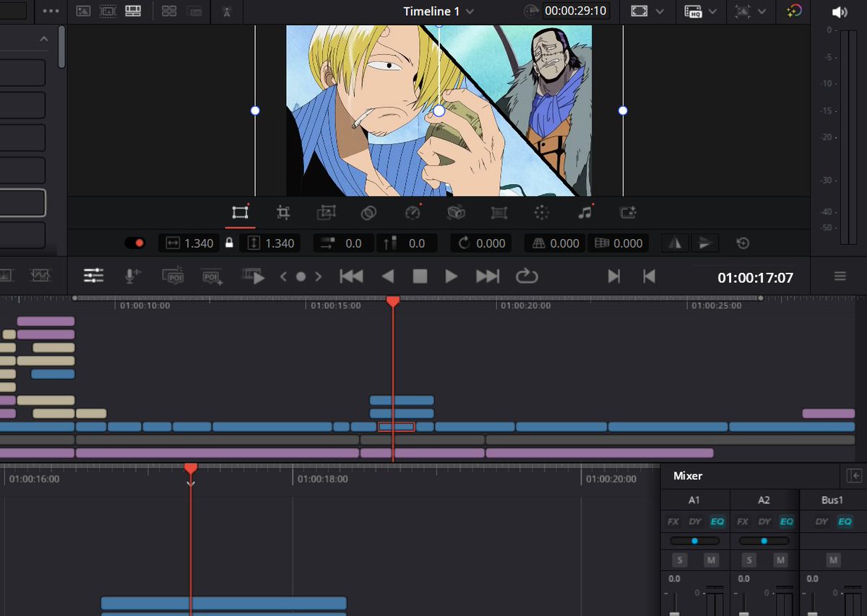Click the upper timeline playhead marker
Viewport: 867px width, 616px height.
pos(392,301)
